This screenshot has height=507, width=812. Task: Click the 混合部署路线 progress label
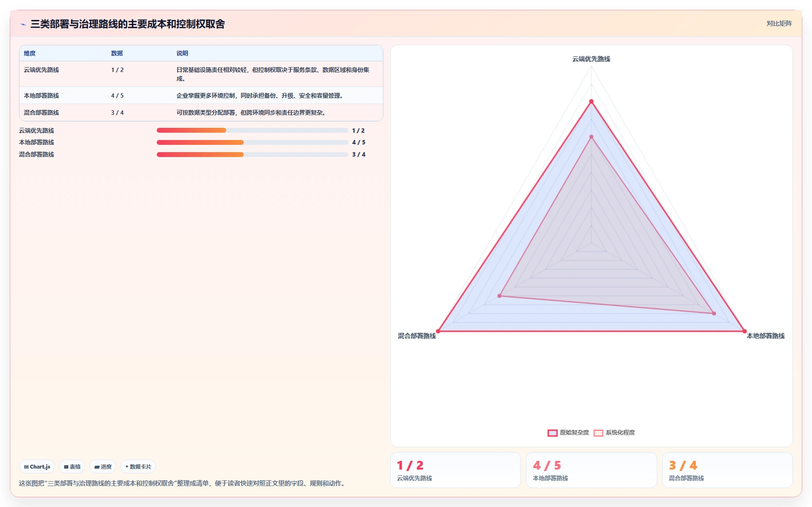tap(36, 155)
